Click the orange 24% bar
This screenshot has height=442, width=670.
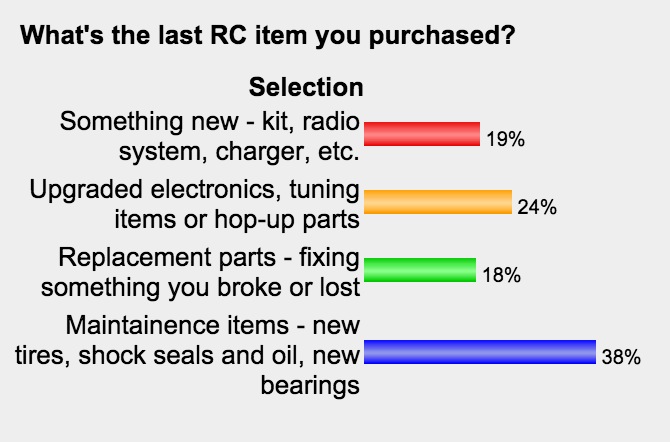tap(438, 202)
